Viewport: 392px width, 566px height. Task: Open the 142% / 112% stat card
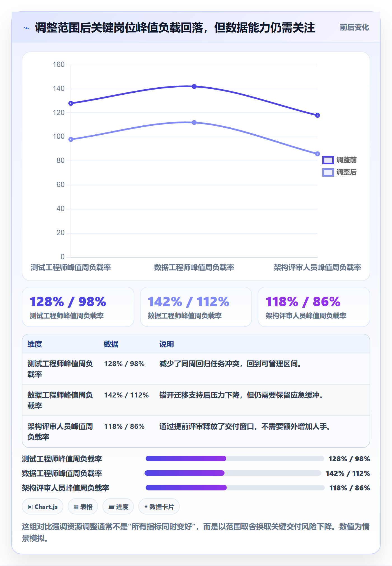[196, 307]
